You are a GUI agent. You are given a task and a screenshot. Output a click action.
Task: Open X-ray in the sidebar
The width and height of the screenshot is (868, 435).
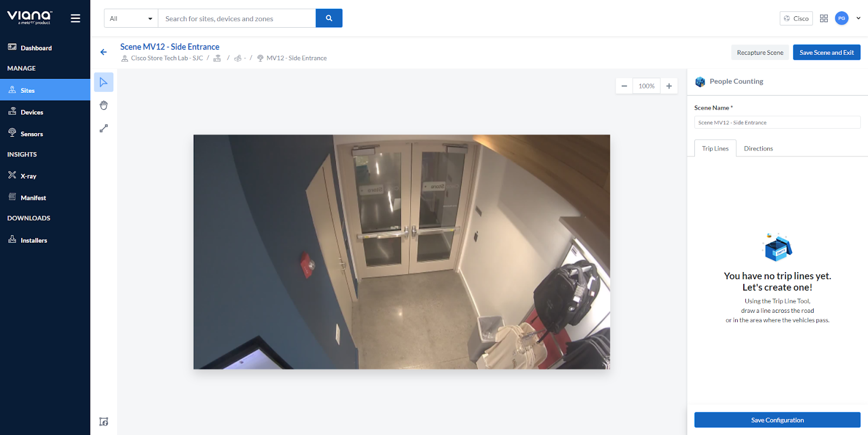click(28, 176)
